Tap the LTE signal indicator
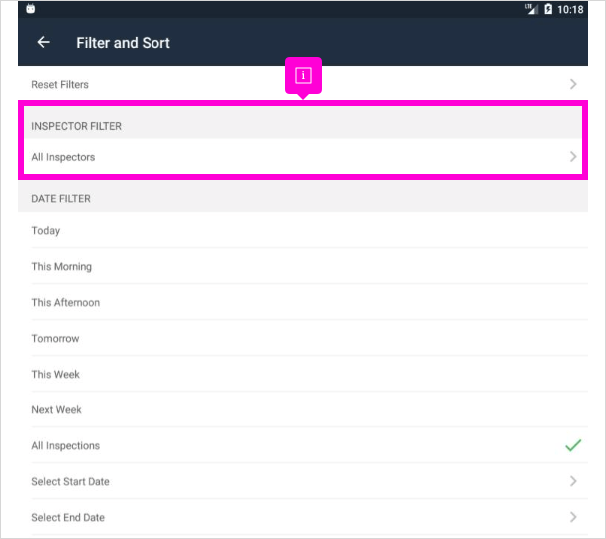 tap(531, 9)
